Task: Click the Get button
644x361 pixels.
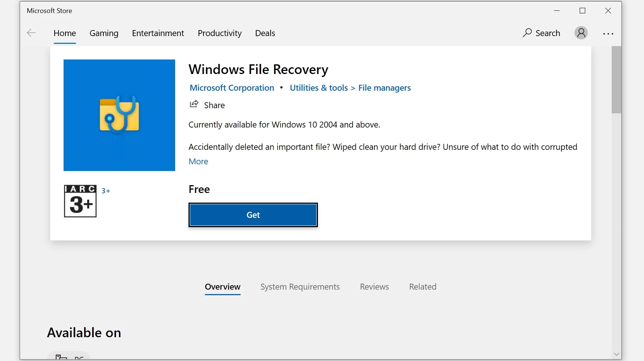Action: pyautogui.click(x=253, y=215)
